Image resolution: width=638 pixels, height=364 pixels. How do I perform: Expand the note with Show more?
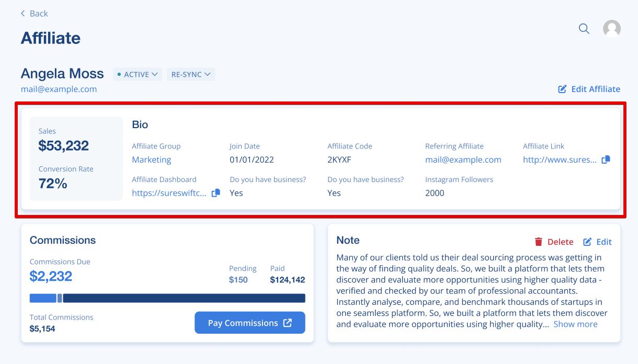575,324
